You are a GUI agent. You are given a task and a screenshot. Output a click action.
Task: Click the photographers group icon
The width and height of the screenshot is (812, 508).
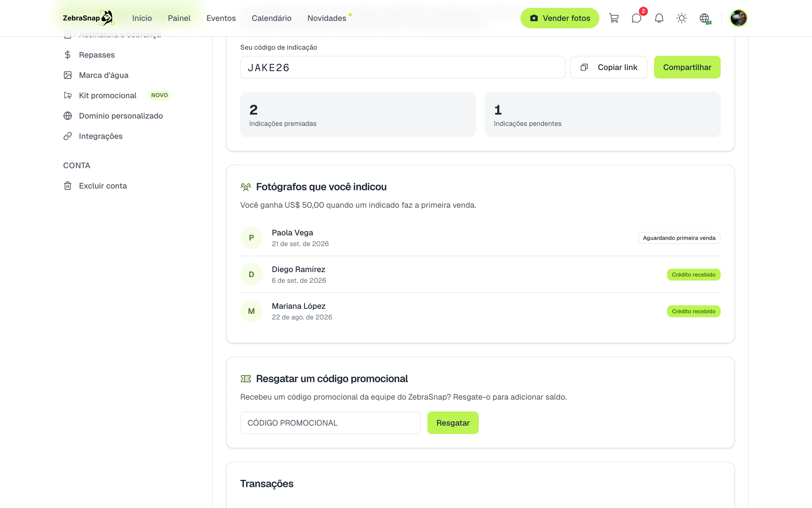[x=246, y=187]
